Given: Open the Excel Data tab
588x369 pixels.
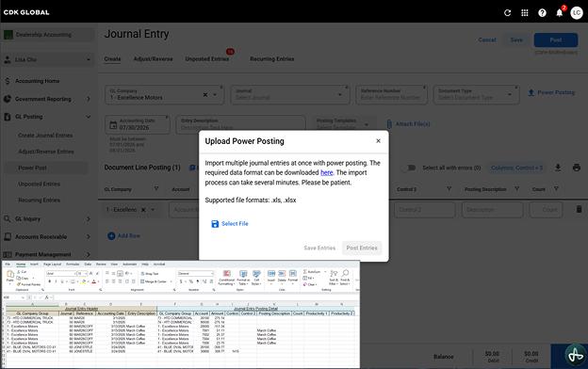Looking at the screenshot, I should pos(88,265).
